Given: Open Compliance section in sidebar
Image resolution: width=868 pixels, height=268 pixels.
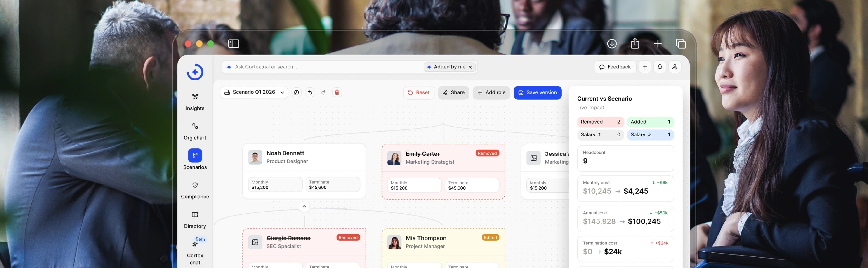Looking at the screenshot, I should pos(195,190).
